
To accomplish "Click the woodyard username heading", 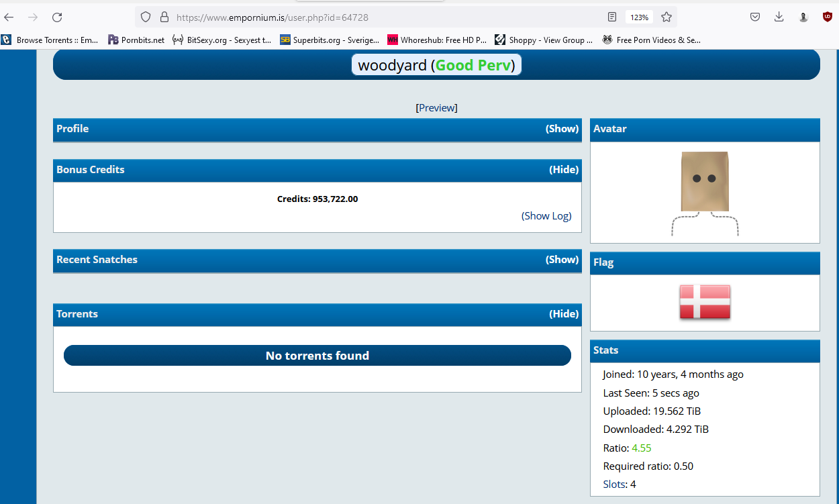I will [393, 65].
